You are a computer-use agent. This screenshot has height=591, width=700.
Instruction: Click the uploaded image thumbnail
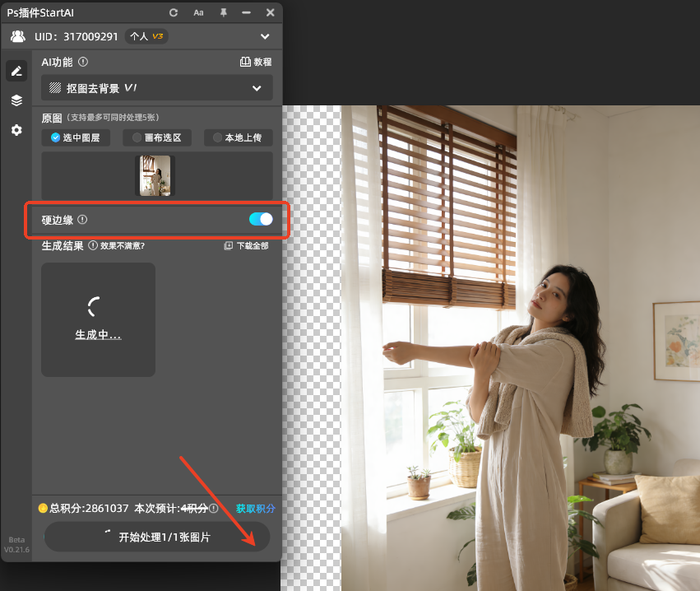(x=155, y=175)
